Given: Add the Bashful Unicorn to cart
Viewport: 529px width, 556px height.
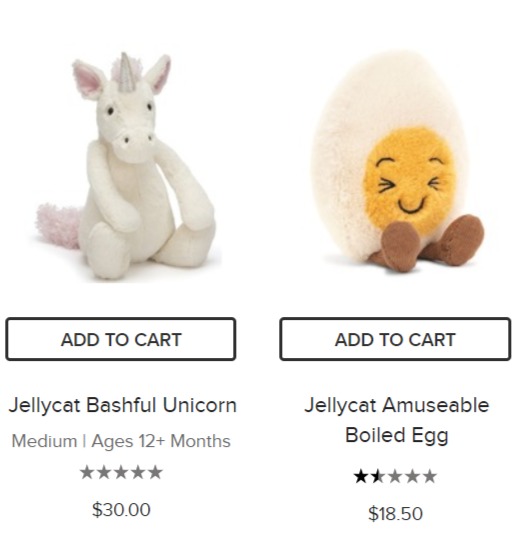Looking at the screenshot, I should click(x=121, y=339).
